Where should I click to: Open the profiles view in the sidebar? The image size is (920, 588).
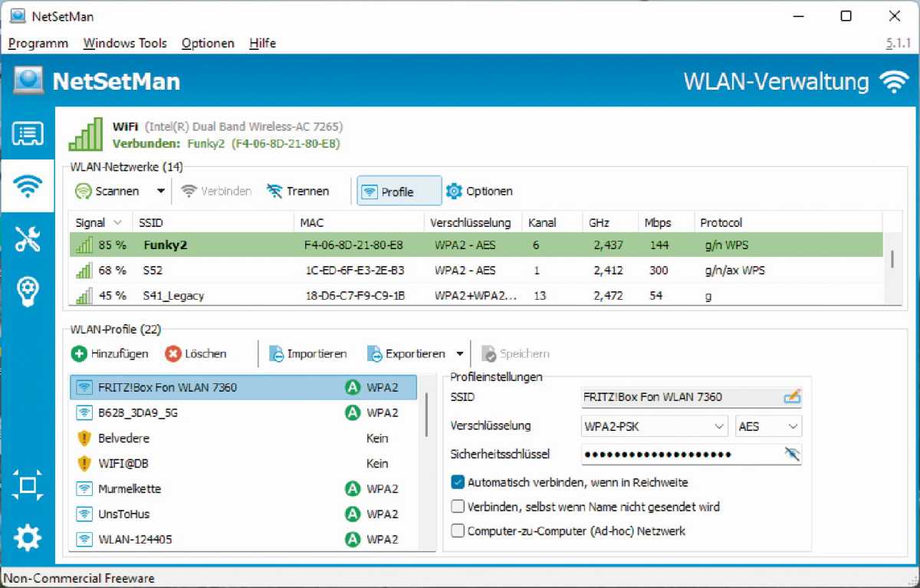(28, 134)
